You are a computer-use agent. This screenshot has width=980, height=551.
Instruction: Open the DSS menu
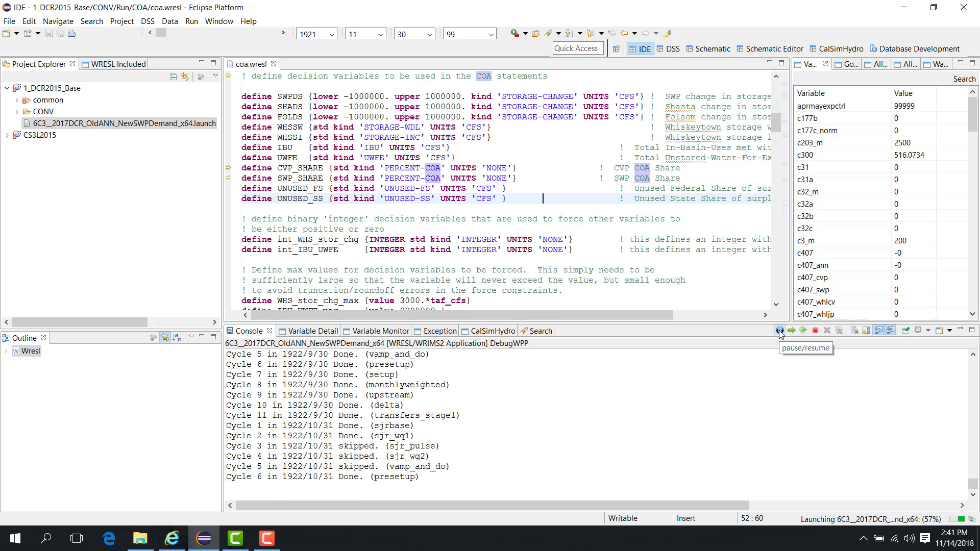(x=148, y=21)
